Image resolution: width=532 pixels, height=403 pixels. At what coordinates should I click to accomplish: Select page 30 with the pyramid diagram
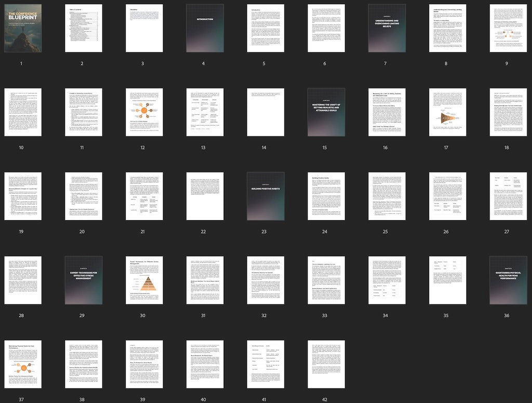pyautogui.click(x=142, y=280)
